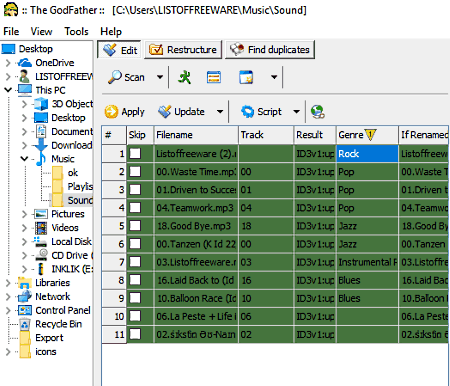Expand the Pictures tree node

[24, 214]
